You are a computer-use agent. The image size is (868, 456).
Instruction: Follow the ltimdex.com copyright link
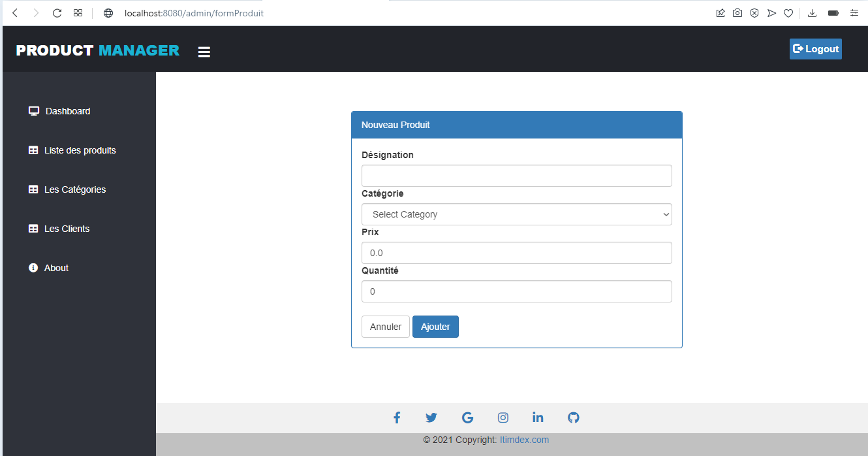coord(524,440)
